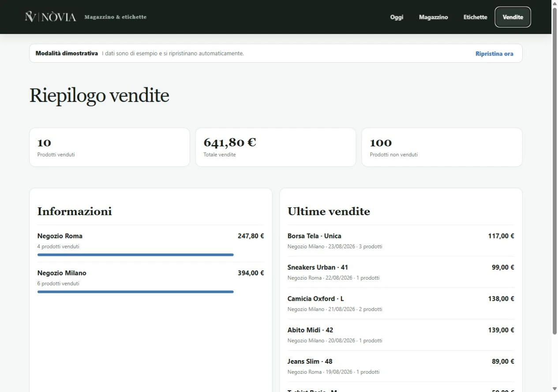Viewport: 558px width, 392px height.
Task: Click the 139,00 € sale amount
Action: (x=501, y=330)
